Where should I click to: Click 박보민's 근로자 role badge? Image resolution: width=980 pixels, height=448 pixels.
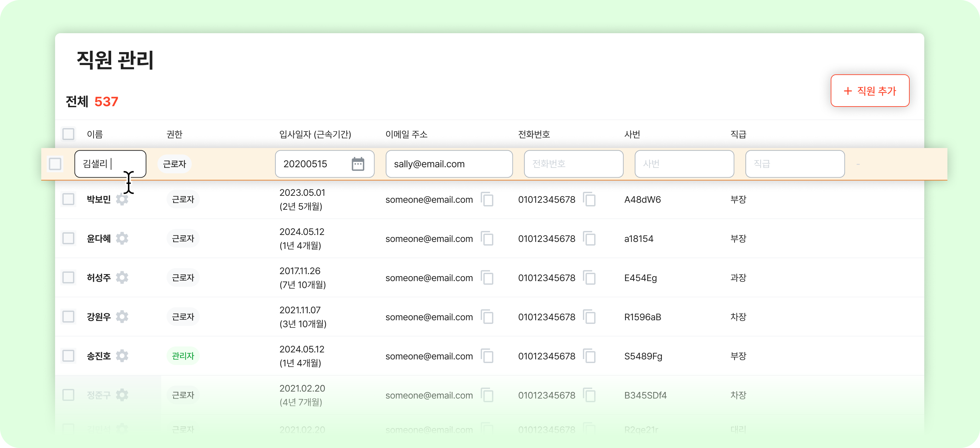click(183, 199)
